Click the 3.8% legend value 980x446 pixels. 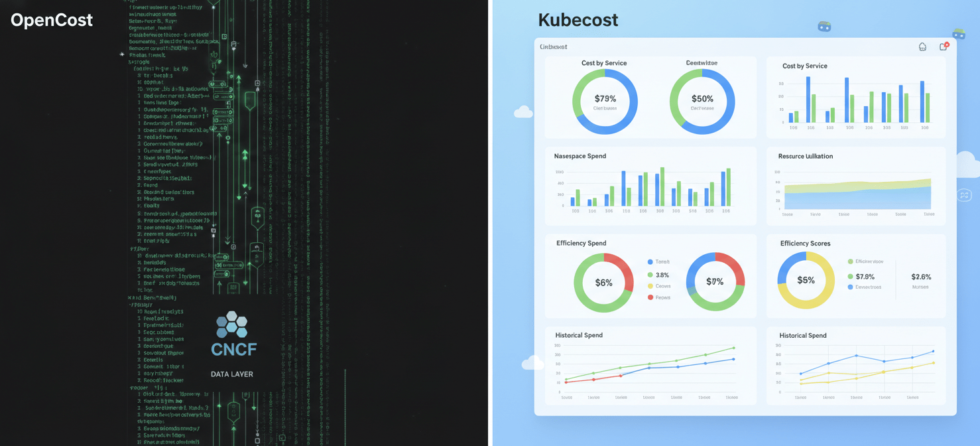click(x=662, y=275)
